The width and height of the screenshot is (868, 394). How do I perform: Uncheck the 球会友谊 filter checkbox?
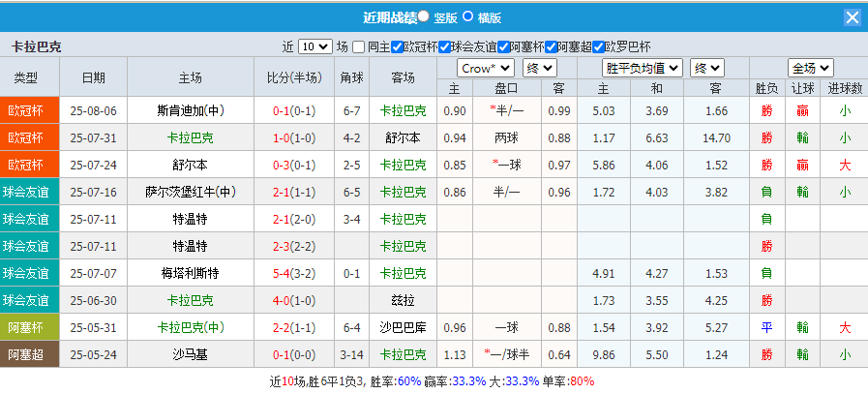[444, 46]
